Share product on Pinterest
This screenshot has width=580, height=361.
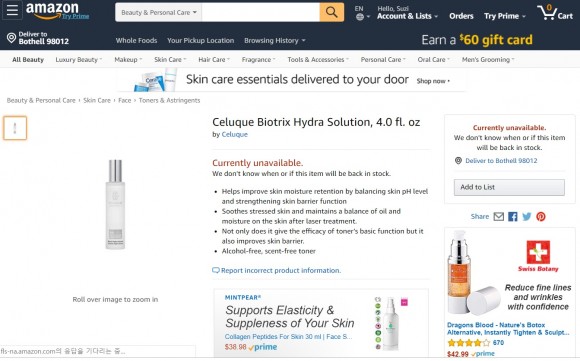point(541,216)
